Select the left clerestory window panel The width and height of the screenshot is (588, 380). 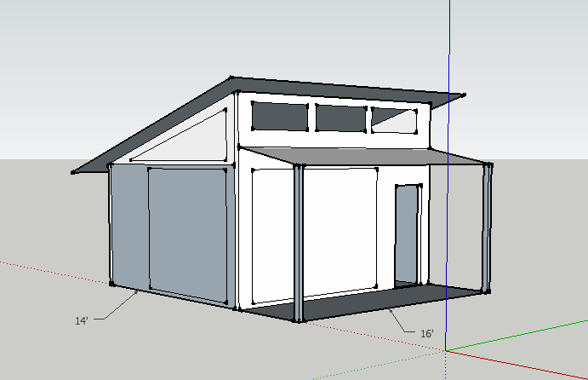pos(280,117)
